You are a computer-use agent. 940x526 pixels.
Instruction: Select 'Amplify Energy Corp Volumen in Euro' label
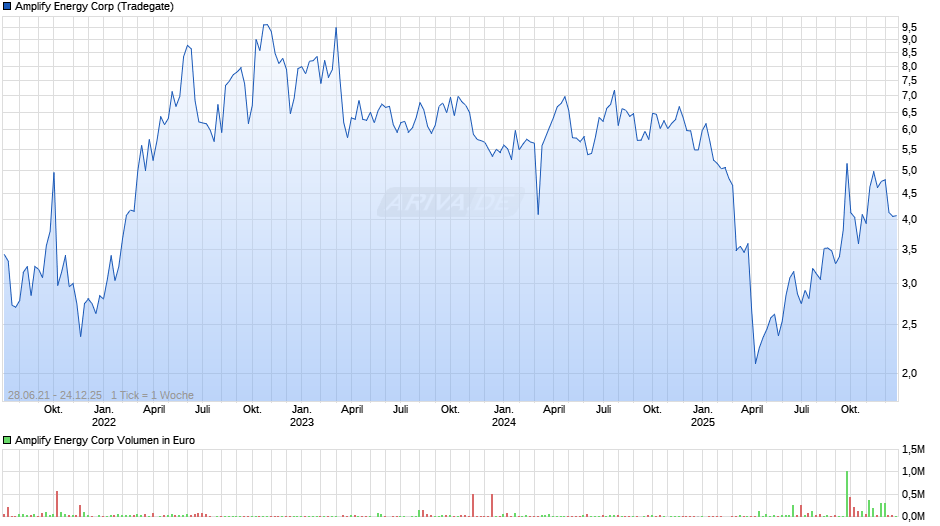(105, 440)
